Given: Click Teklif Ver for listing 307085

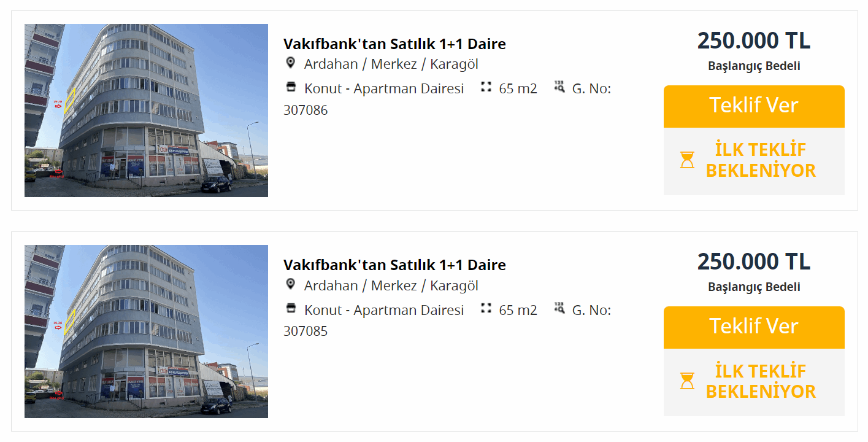Looking at the screenshot, I should click(754, 327).
